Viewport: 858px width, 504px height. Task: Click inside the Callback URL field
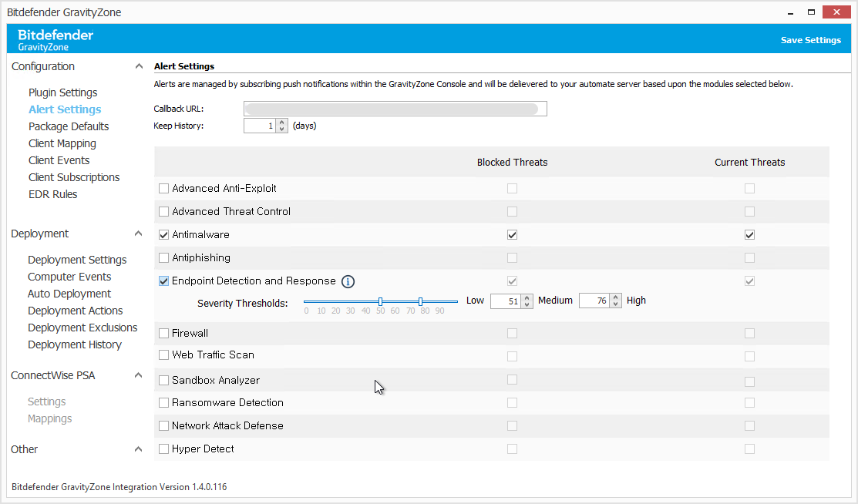tap(395, 108)
